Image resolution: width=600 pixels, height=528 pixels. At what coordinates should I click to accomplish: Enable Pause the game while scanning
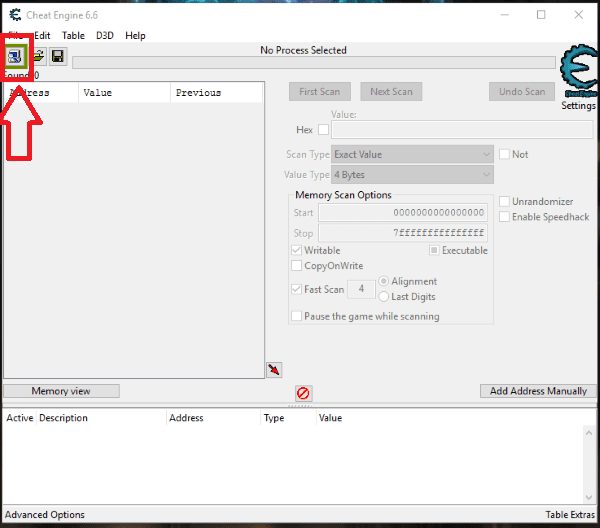pos(297,316)
